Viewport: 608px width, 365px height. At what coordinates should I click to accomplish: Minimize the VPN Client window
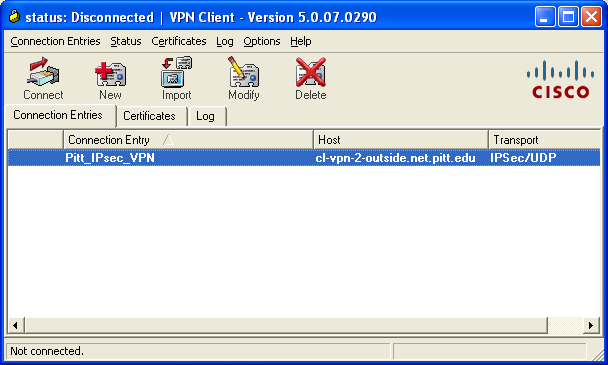545,17
